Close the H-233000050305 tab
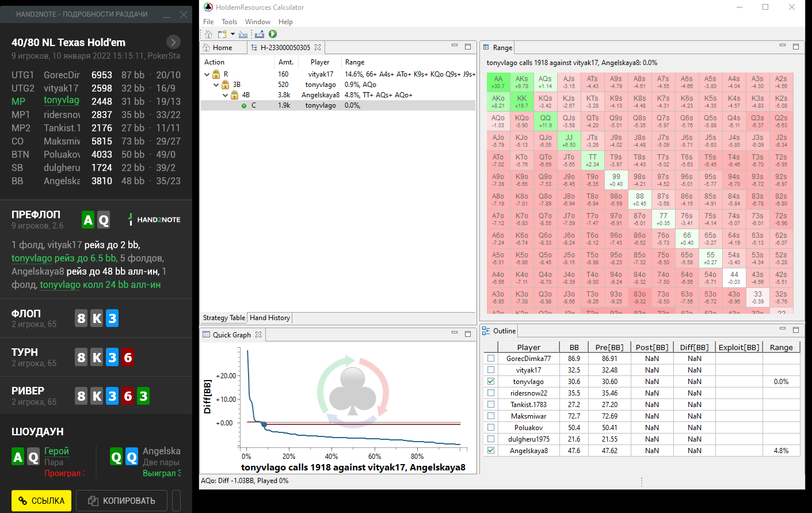 pyautogui.click(x=318, y=47)
